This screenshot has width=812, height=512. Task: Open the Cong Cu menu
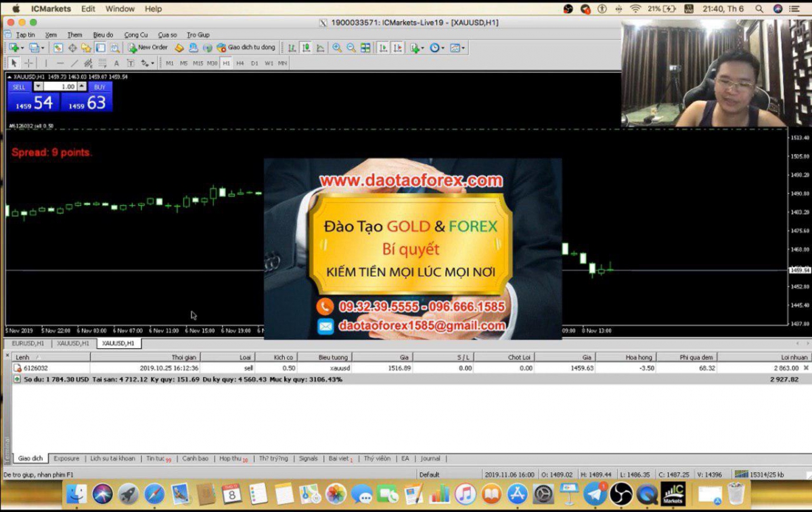click(x=135, y=35)
